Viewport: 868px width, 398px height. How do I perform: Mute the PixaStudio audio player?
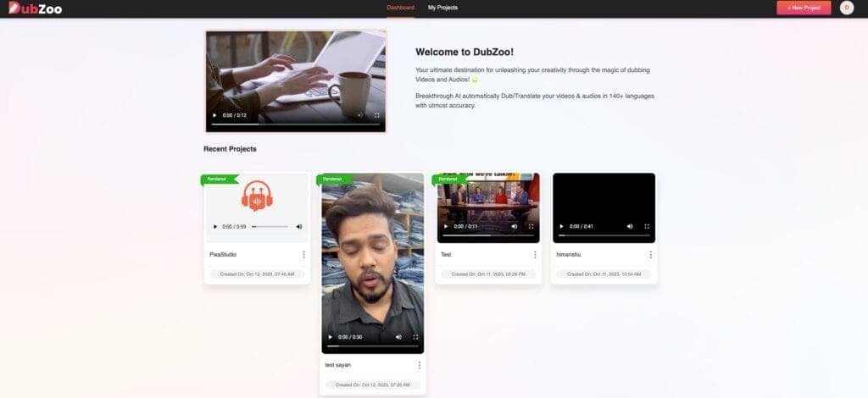coord(299,227)
